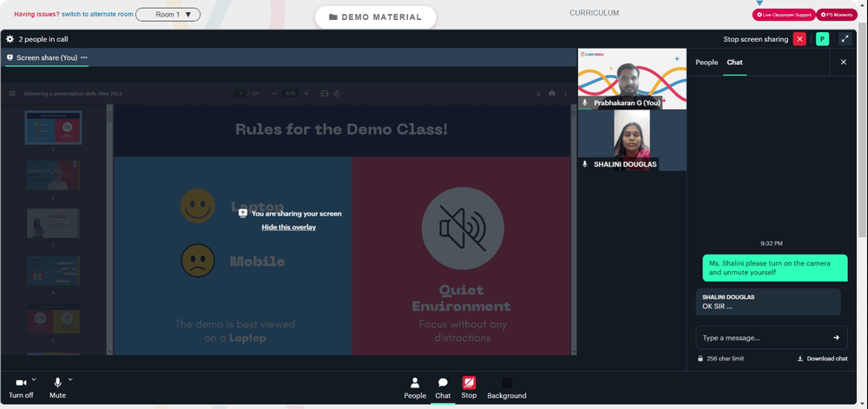This screenshot has width=868, height=409.
Task: Download chat transcript
Action: (x=822, y=359)
